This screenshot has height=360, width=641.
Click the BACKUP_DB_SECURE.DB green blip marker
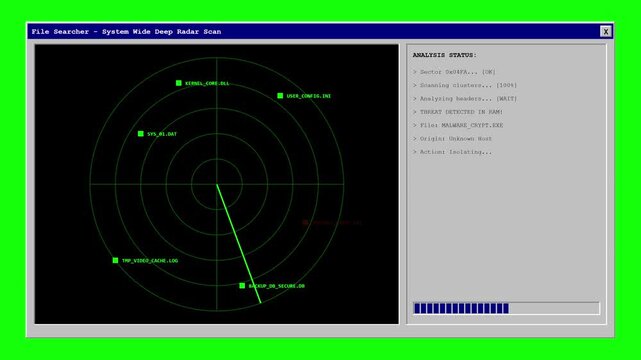click(x=242, y=286)
